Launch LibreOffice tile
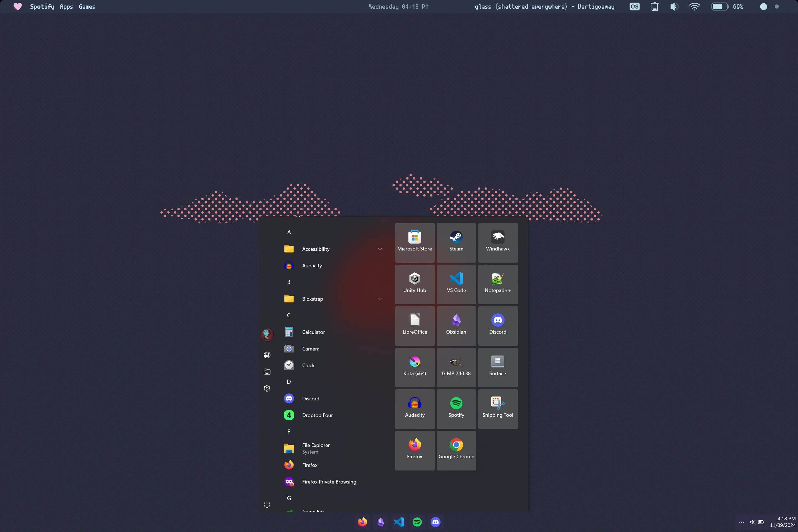 [415, 326]
